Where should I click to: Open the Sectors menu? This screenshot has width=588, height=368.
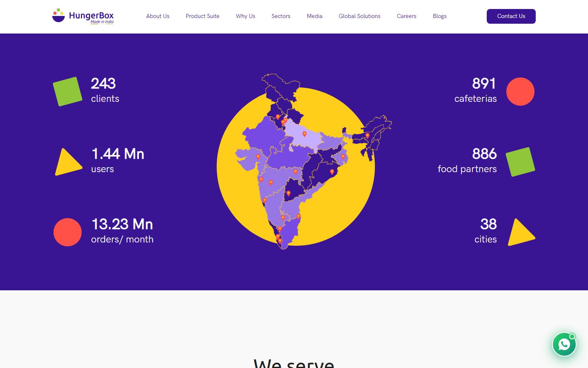point(281,16)
